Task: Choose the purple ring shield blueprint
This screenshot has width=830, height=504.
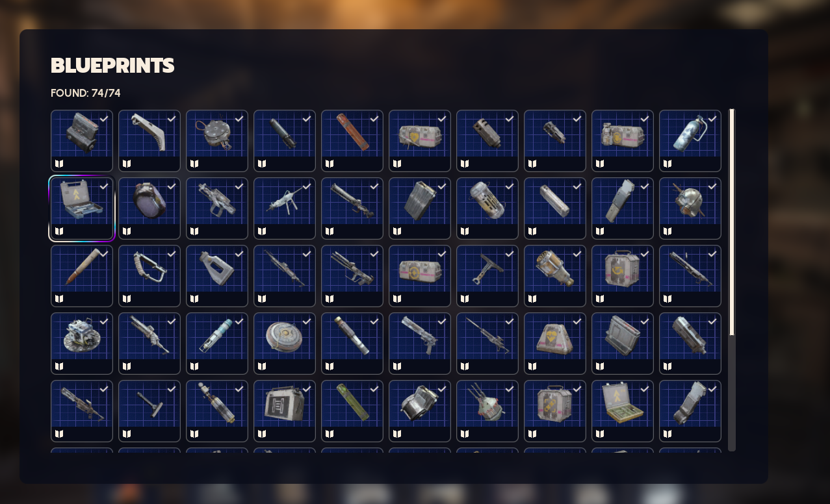Action: [x=149, y=208]
